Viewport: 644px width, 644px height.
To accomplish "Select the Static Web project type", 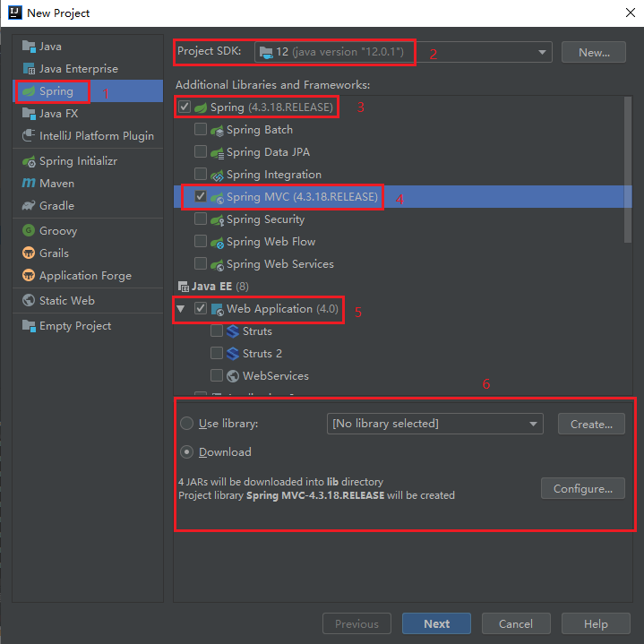I will pos(88,300).
